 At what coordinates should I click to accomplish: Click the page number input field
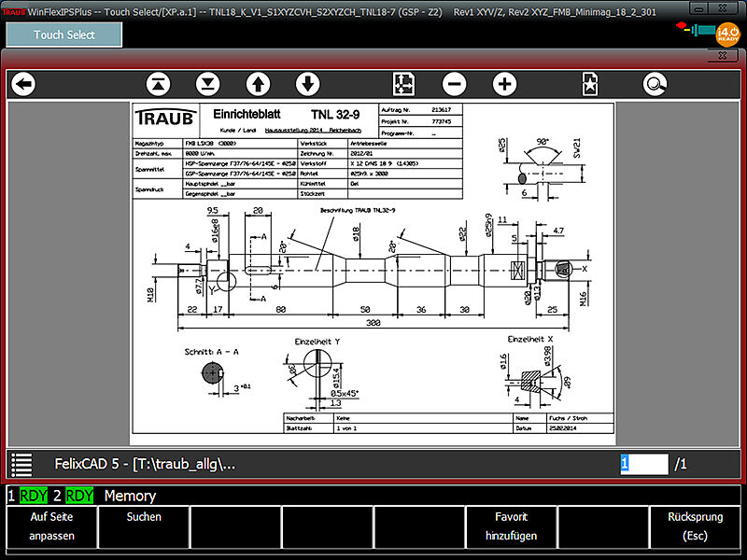click(644, 464)
